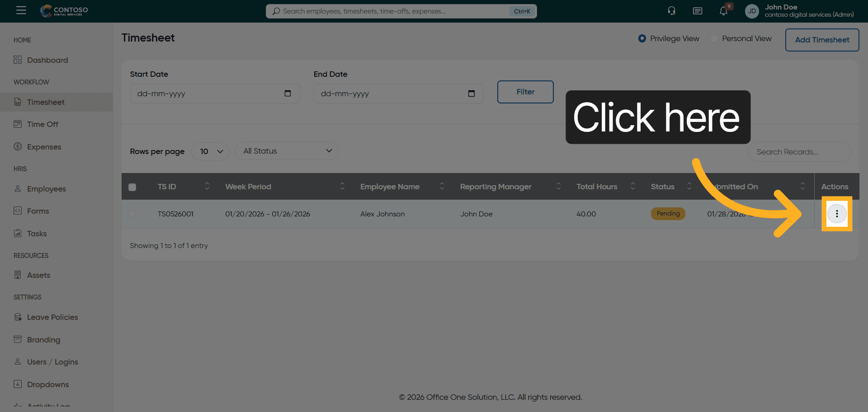Click the JD user avatar
868x412 pixels.
(752, 11)
